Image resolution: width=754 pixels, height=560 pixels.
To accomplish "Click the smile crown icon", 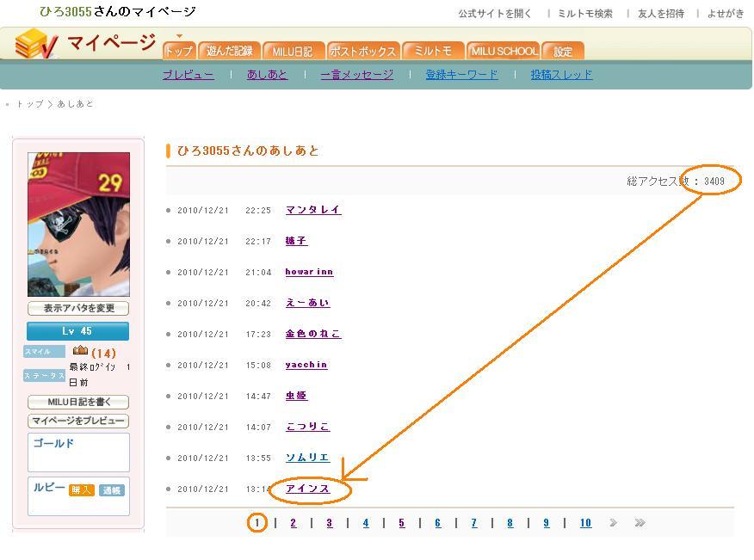I will pyautogui.click(x=80, y=351).
